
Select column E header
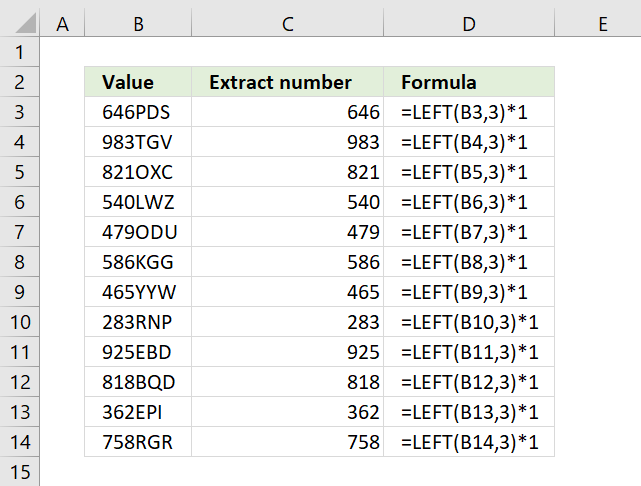603,24
